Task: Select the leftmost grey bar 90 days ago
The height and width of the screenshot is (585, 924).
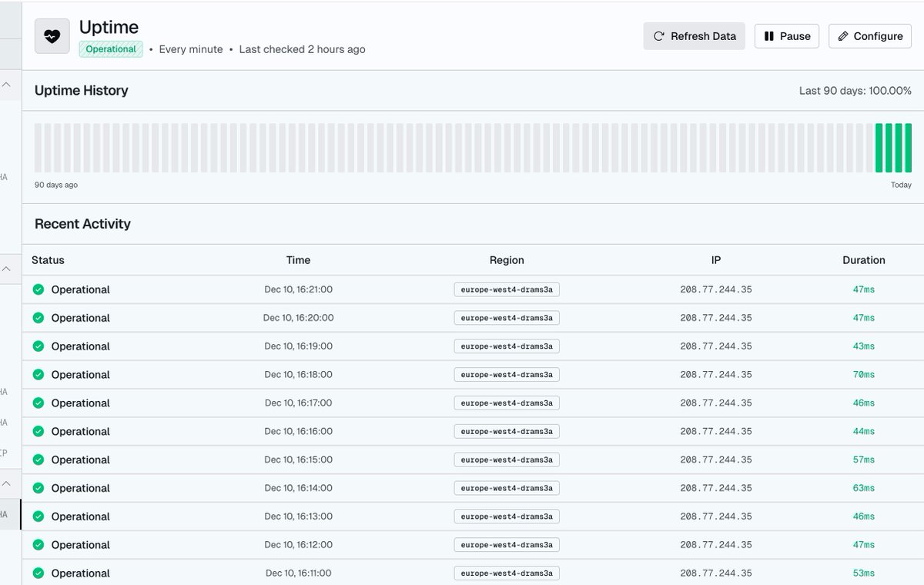Action: click(38, 148)
